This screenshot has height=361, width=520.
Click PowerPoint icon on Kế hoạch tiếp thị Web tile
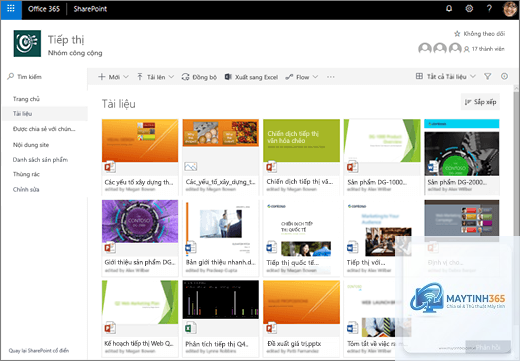pyautogui.click(x=110, y=328)
